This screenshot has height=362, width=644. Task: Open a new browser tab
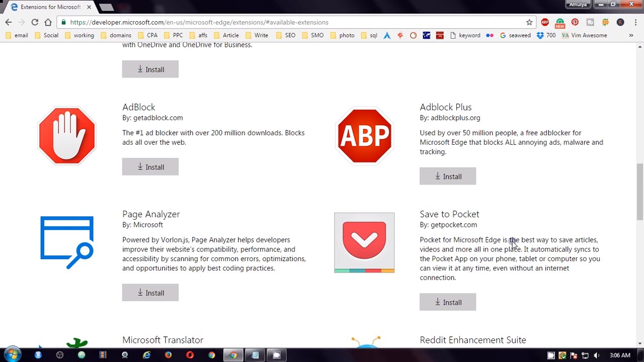[106, 7]
